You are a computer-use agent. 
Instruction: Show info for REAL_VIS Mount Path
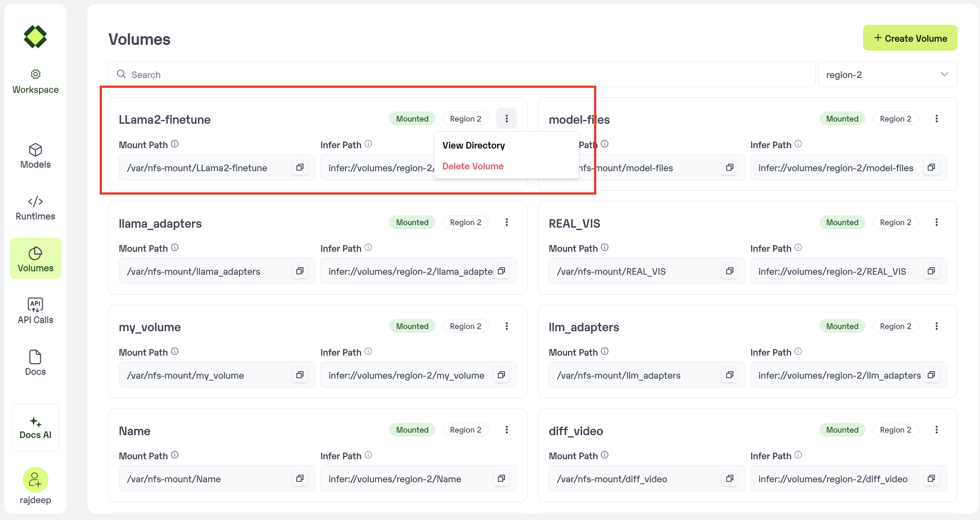click(604, 248)
